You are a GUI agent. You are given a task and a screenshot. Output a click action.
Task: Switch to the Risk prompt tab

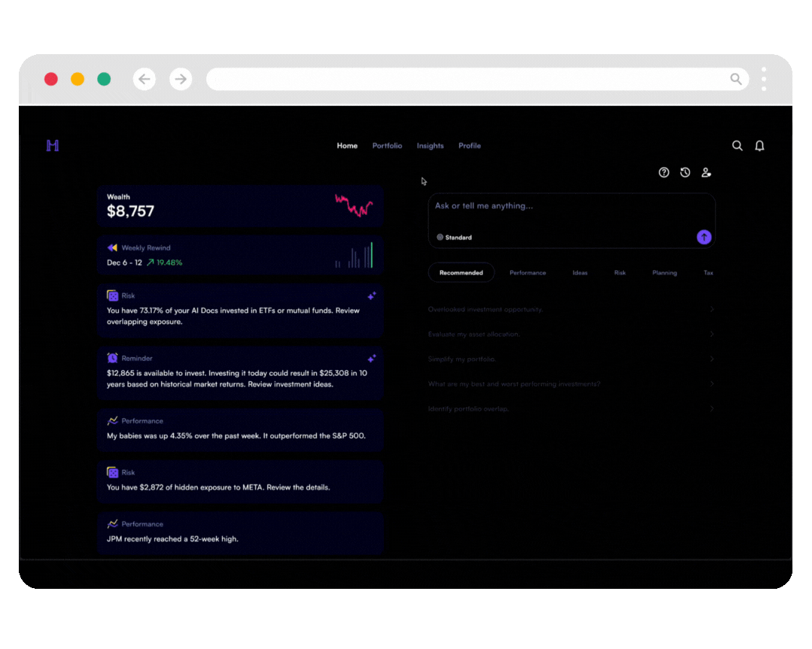619,273
